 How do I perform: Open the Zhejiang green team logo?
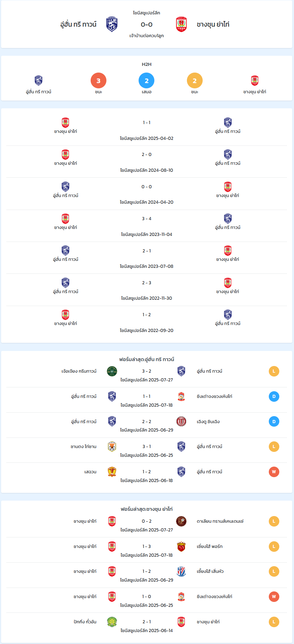(112, 371)
